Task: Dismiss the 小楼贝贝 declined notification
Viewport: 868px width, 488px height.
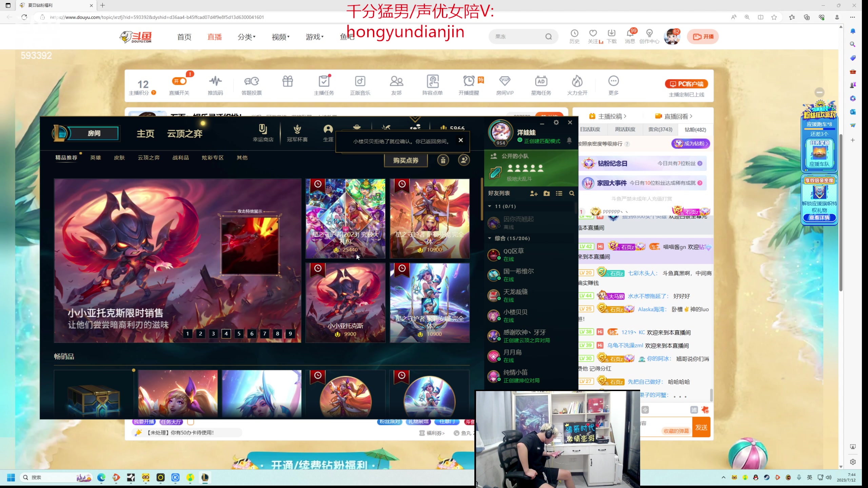Action: pyautogui.click(x=460, y=140)
